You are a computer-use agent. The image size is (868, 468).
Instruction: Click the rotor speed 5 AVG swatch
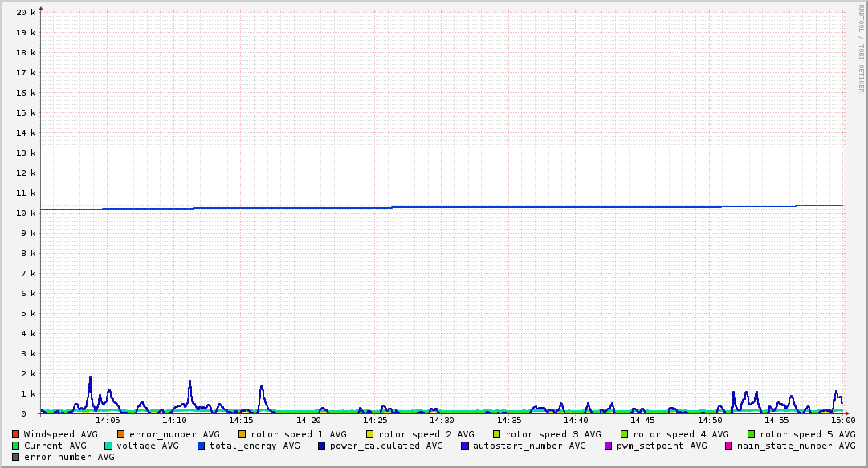click(x=752, y=434)
